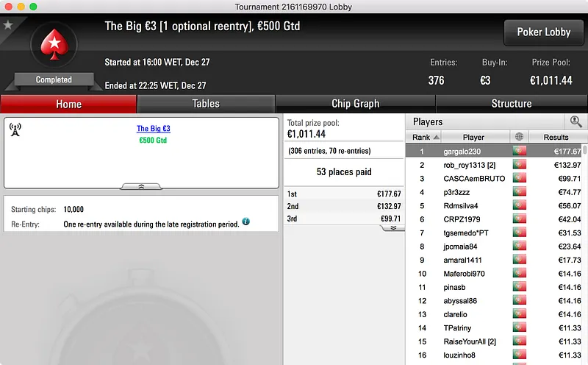
Task: Collapse the tournament info panel
Action: [x=141, y=187]
